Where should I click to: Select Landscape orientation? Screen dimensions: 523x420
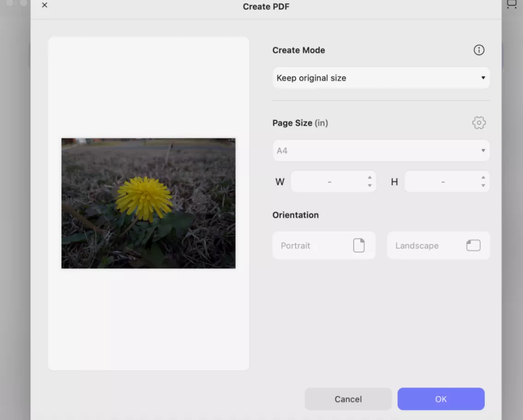pyautogui.click(x=438, y=246)
